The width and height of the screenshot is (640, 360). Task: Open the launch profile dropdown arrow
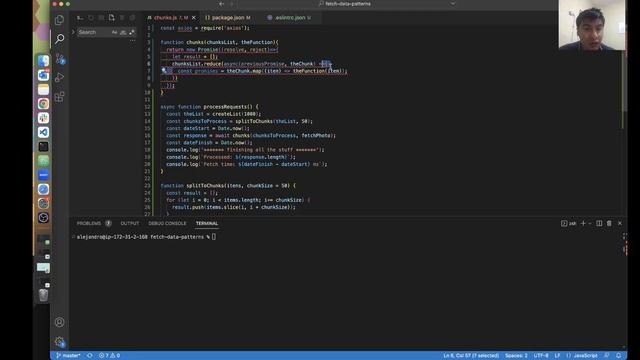590,223
